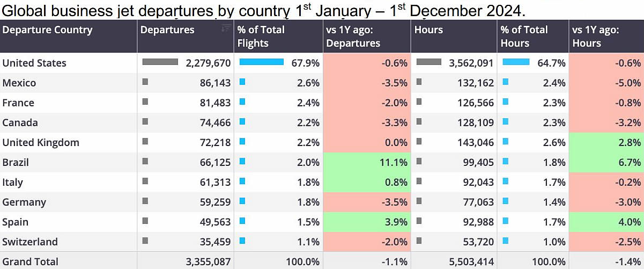Select the % of Total Flights column header

(x=261, y=37)
